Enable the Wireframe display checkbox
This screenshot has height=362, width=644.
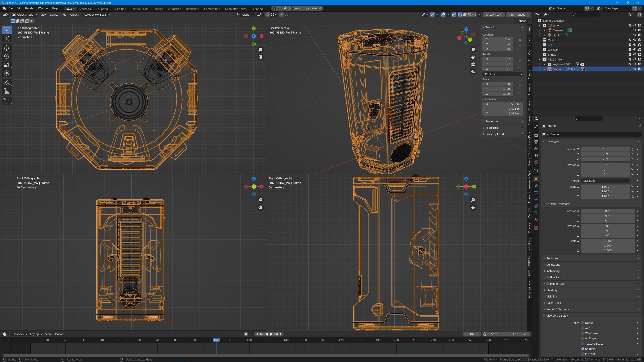(583, 334)
